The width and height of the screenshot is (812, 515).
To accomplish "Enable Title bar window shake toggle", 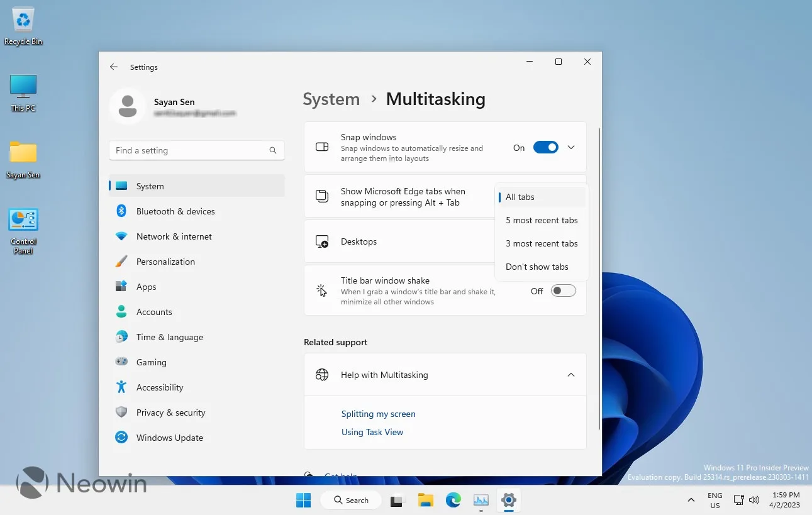I will (x=563, y=291).
